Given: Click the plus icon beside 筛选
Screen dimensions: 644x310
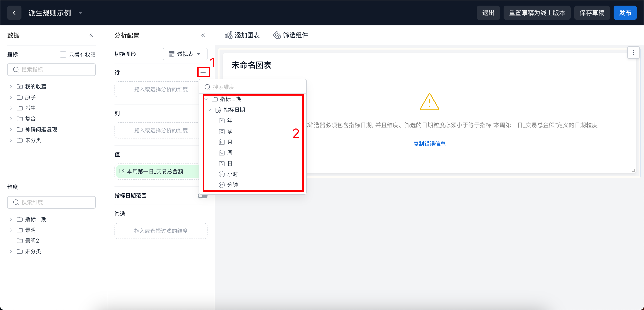Looking at the screenshot, I should [x=203, y=214].
